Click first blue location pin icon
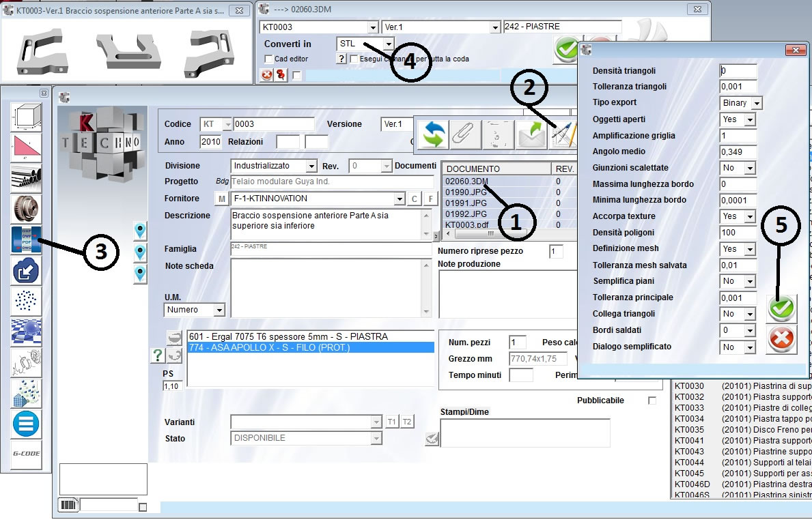Screen dimensions: 812x524 pos(140,231)
